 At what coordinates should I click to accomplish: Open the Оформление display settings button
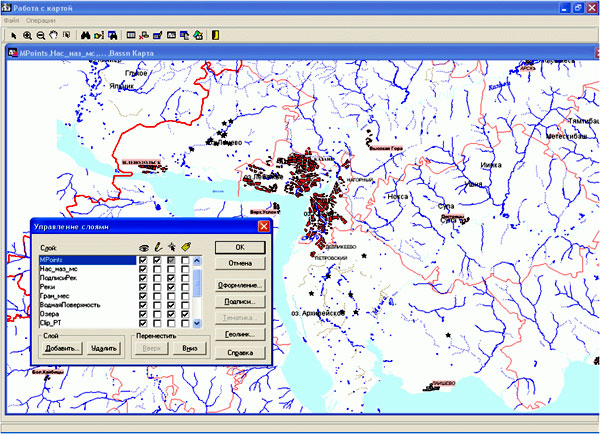240,286
